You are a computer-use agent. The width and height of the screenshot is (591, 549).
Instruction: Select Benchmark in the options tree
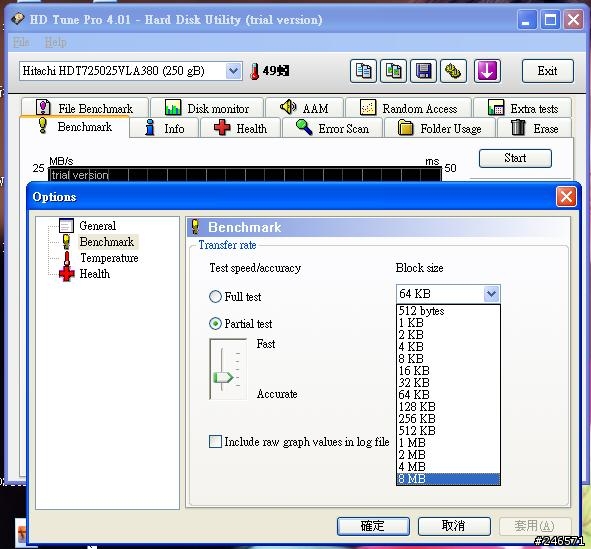click(107, 242)
